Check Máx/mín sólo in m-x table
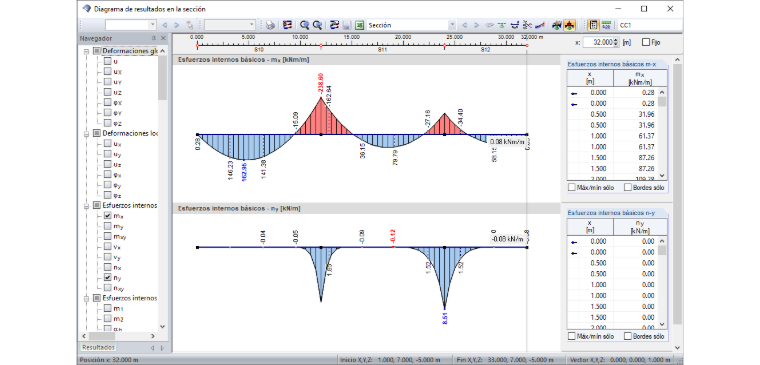 571,188
